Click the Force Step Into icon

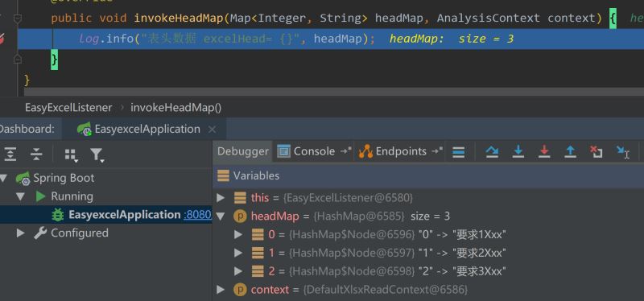click(x=544, y=151)
